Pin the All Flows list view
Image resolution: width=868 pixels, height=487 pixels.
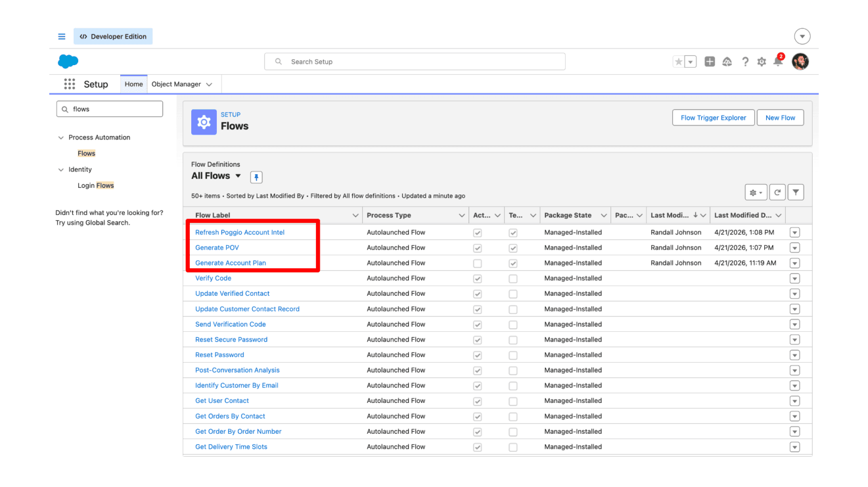(x=256, y=177)
